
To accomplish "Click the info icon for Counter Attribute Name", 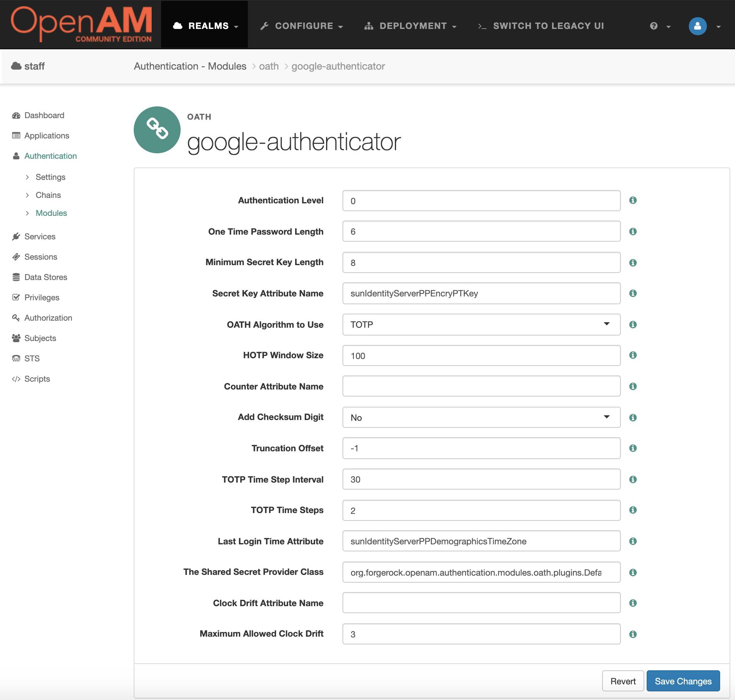I will click(633, 386).
